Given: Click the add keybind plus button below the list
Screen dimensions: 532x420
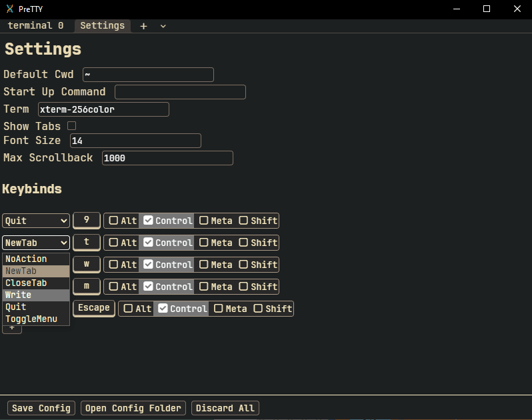Looking at the screenshot, I should coord(11,329).
